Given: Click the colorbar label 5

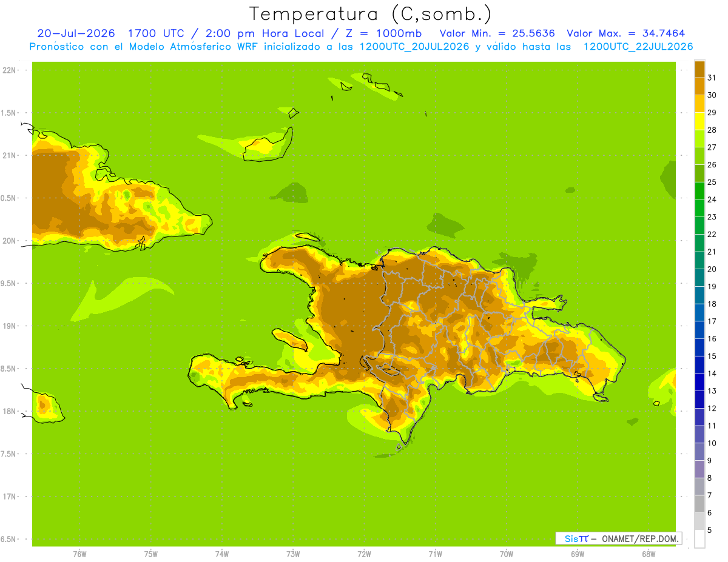Looking at the screenshot, I should point(710,530).
